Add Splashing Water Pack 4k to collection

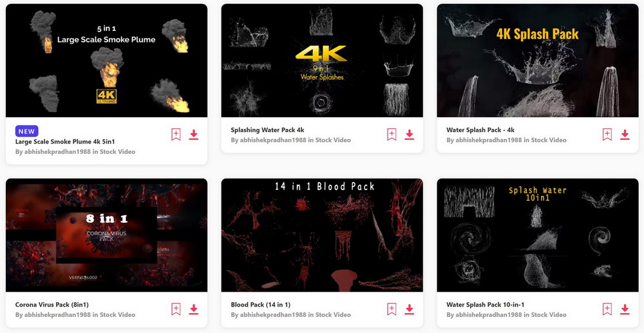pyautogui.click(x=392, y=134)
